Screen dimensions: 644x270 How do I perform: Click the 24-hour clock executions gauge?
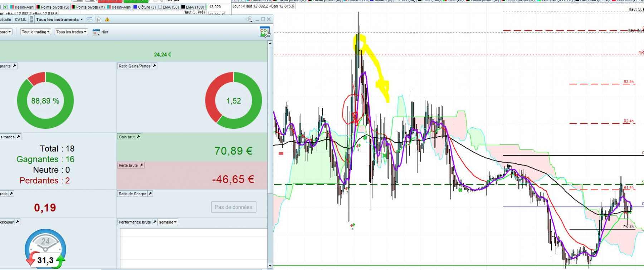[45, 249]
